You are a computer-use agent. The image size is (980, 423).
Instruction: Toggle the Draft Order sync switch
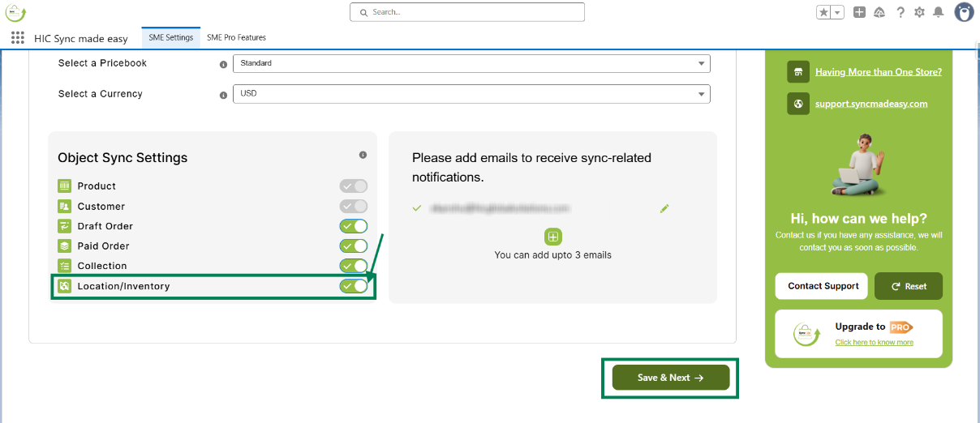tap(354, 226)
